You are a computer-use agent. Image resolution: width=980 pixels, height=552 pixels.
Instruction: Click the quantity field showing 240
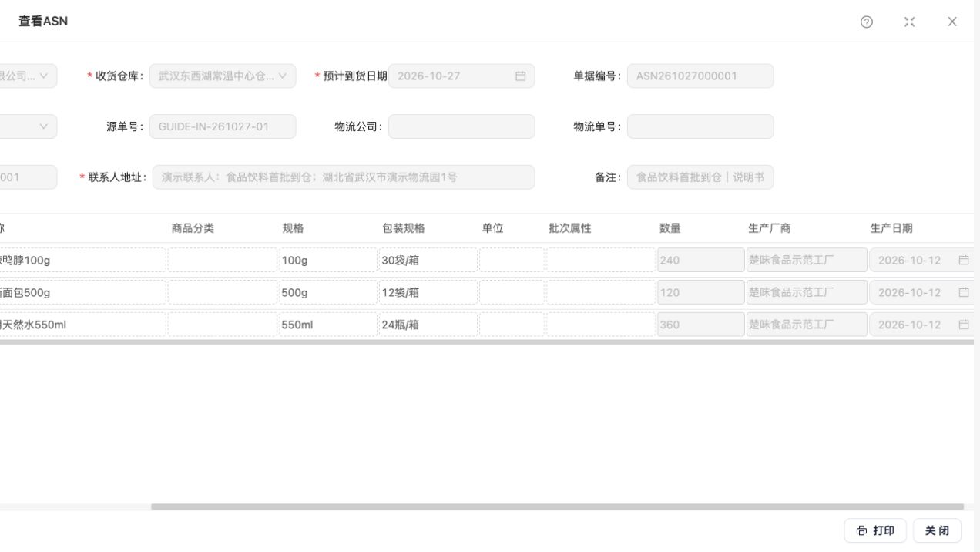701,261
